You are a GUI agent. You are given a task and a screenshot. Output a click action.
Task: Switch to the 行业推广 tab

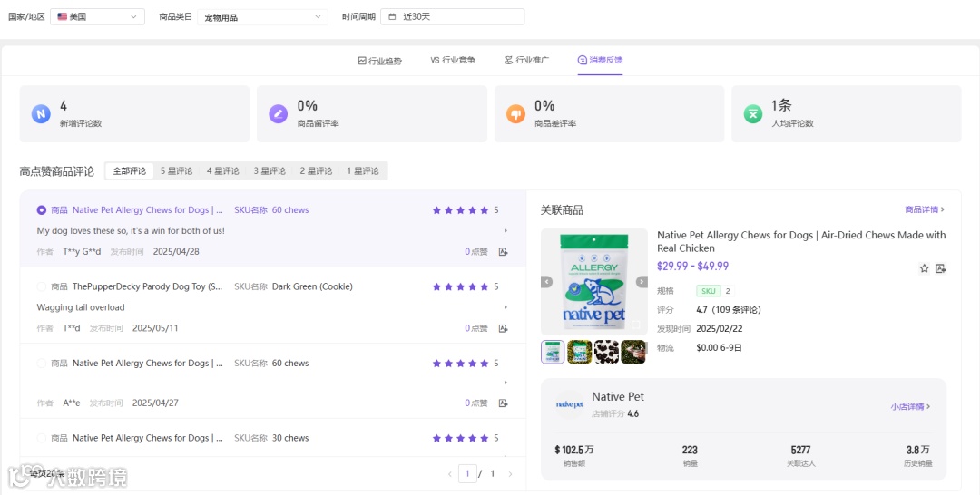point(527,61)
